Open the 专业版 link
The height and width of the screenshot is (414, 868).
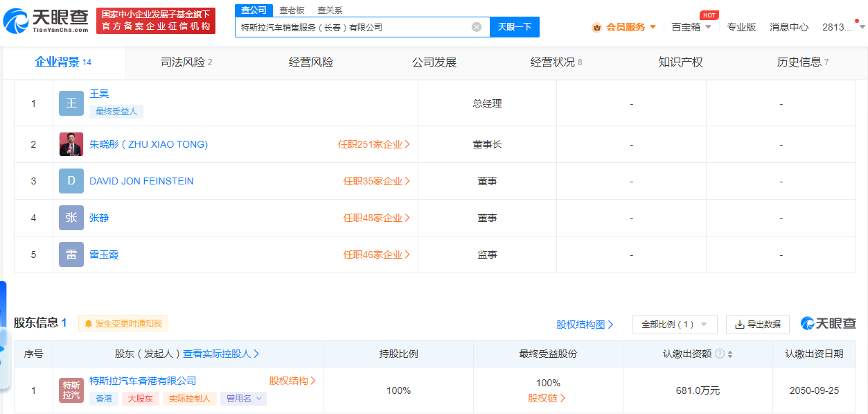click(741, 27)
